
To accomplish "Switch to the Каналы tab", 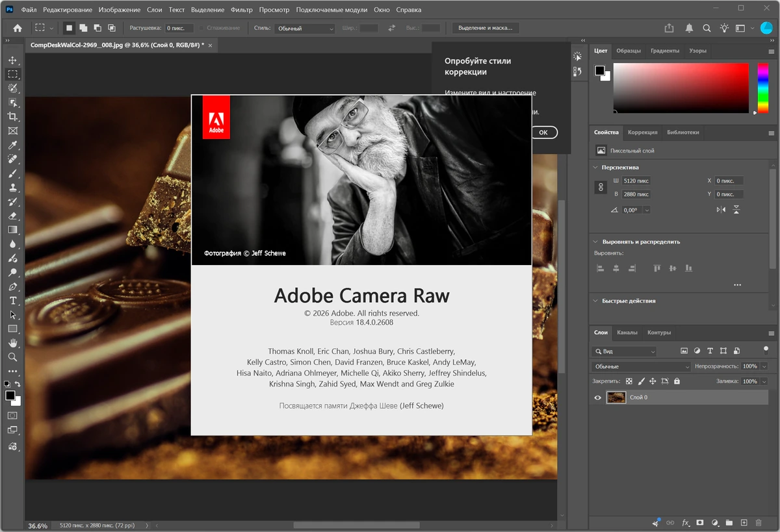I will point(627,333).
